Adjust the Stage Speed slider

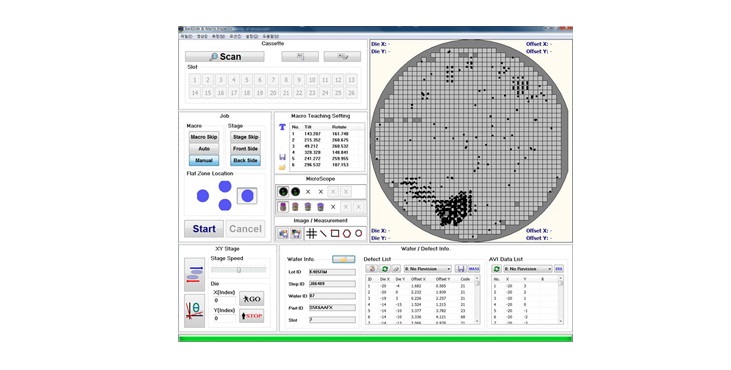[239, 270]
